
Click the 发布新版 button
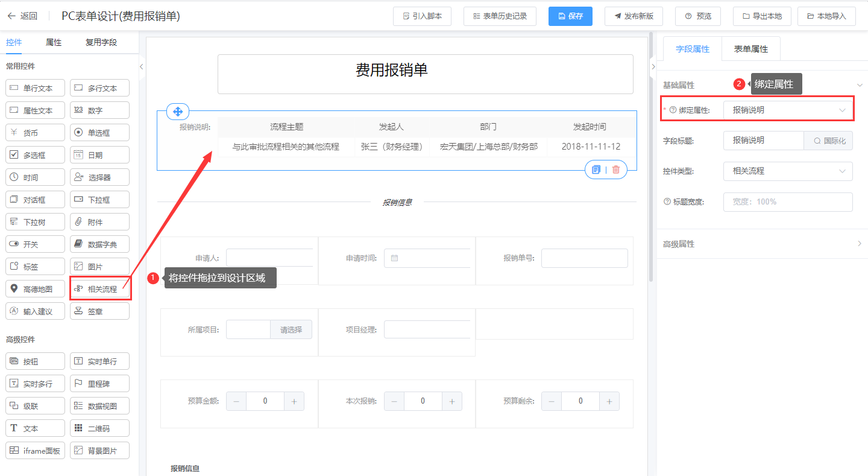click(634, 16)
